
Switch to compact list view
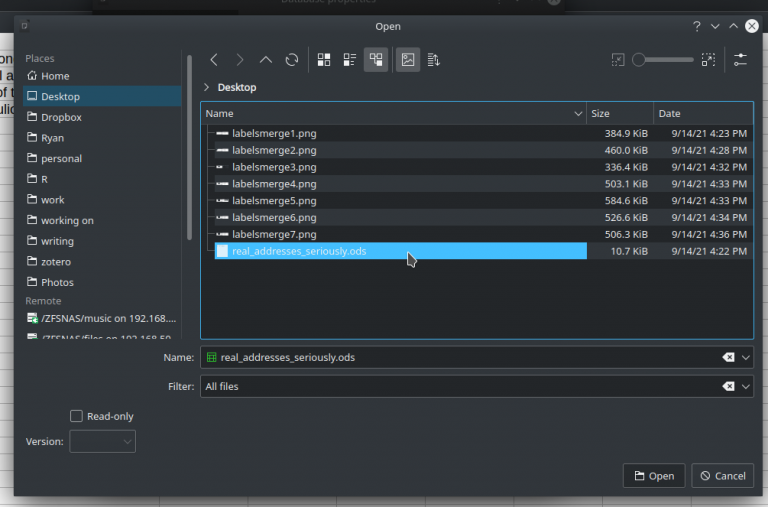coord(350,60)
